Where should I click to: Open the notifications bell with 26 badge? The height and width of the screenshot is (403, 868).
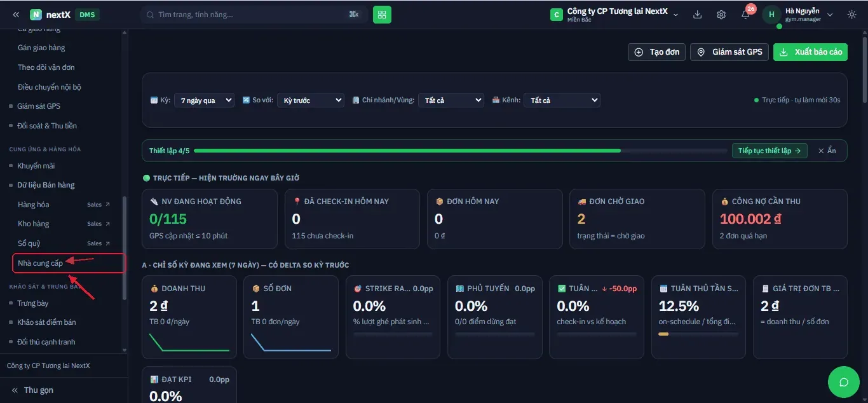pos(745,15)
